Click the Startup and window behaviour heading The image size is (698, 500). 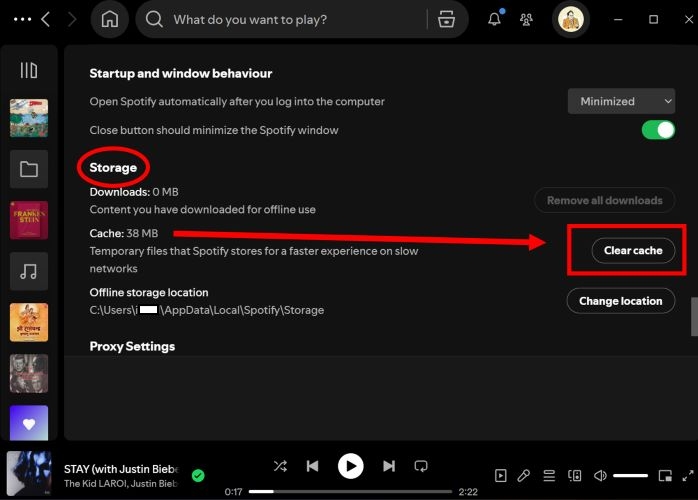pos(181,73)
